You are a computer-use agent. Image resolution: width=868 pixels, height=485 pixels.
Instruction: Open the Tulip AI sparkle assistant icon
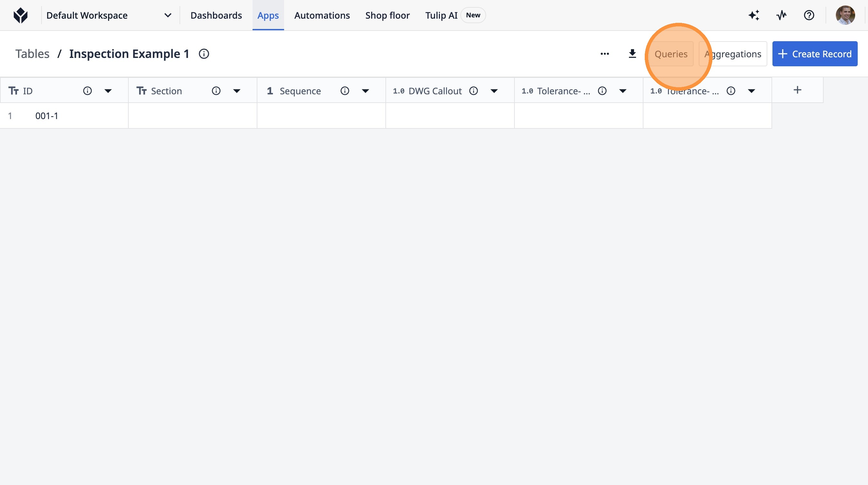coord(754,15)
